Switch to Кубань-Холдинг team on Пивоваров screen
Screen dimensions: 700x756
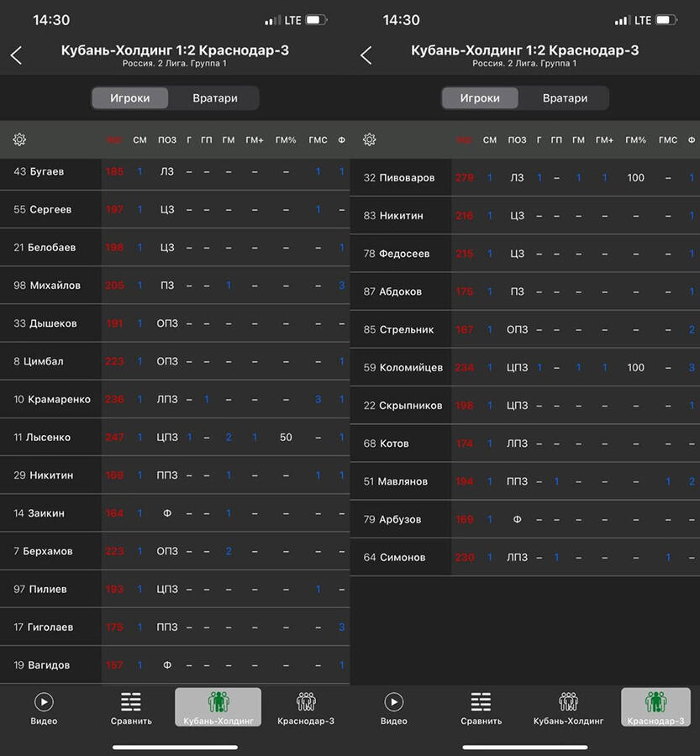tap(568, 708)
